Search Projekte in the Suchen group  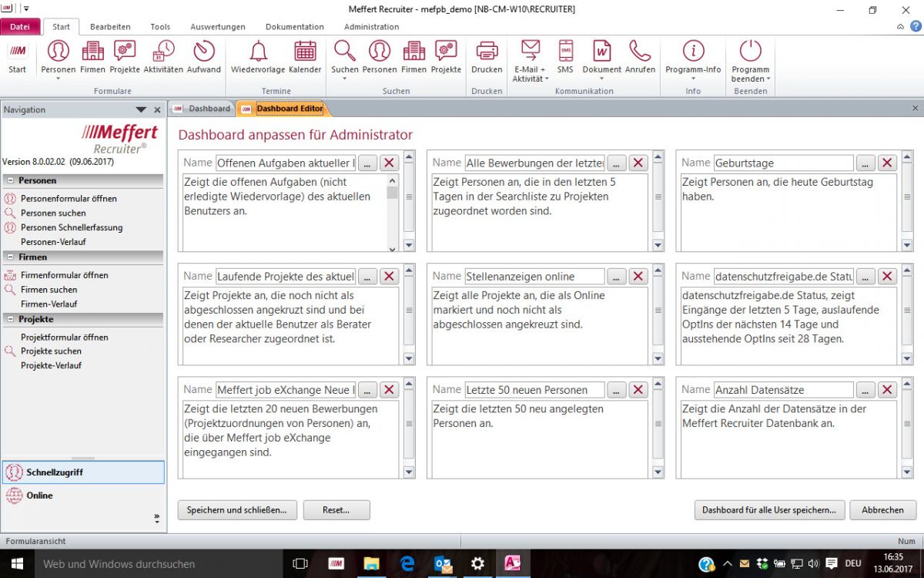pos(446,56)
